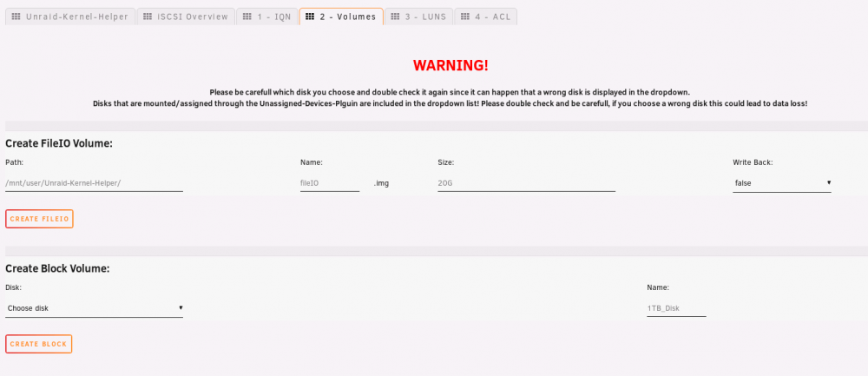Image resolution: width=868 pixels, height=376 pixels.
Task: Click the Disk: label
Action: [x=13, y=287]
